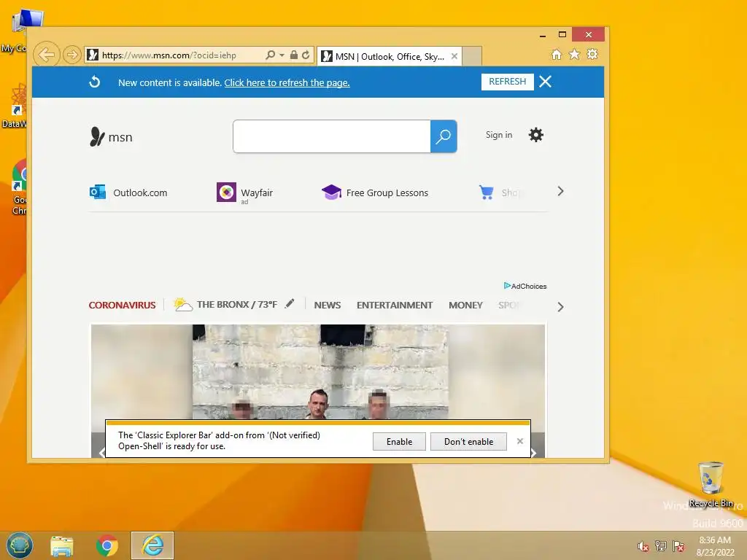The height and width of the screenshot is (560, 747).
Task: Click the msn butterfly logo
Action: (x=111, y=137)
